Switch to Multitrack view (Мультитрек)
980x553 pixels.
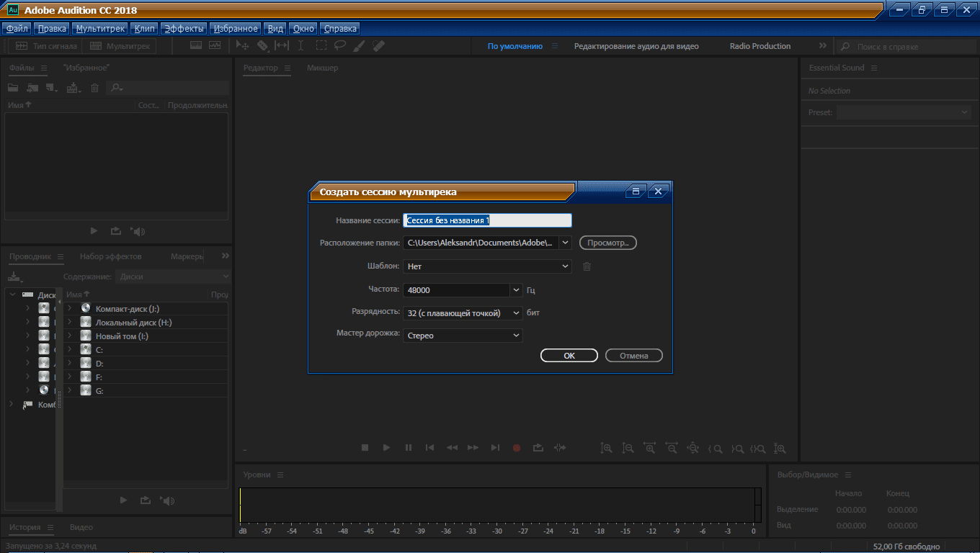pos(120,46)
